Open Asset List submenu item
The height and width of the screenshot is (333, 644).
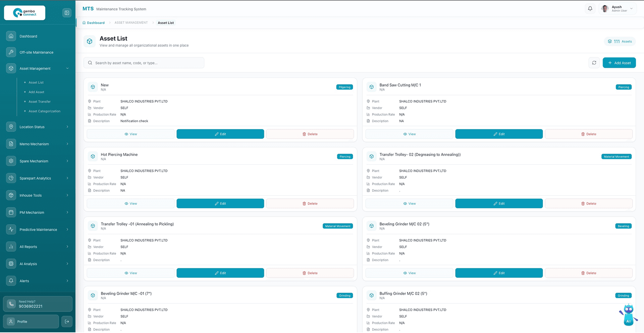pyautogui.click(x=36, y=83)
